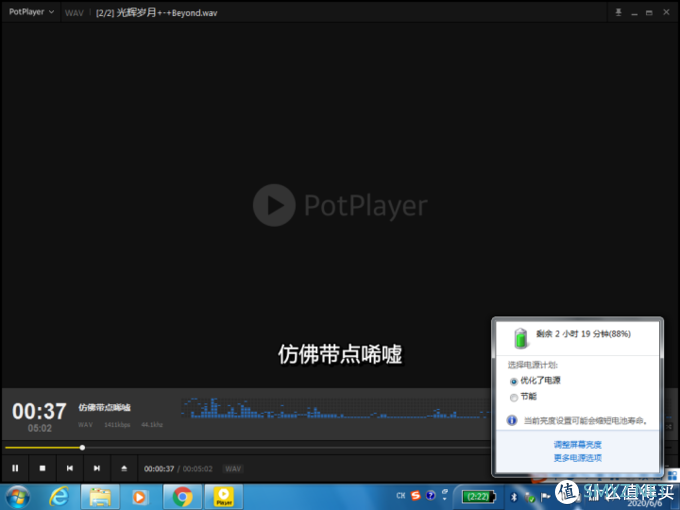
Task: Maximize the PotPlayer window
Action: (x=649, y=13)
